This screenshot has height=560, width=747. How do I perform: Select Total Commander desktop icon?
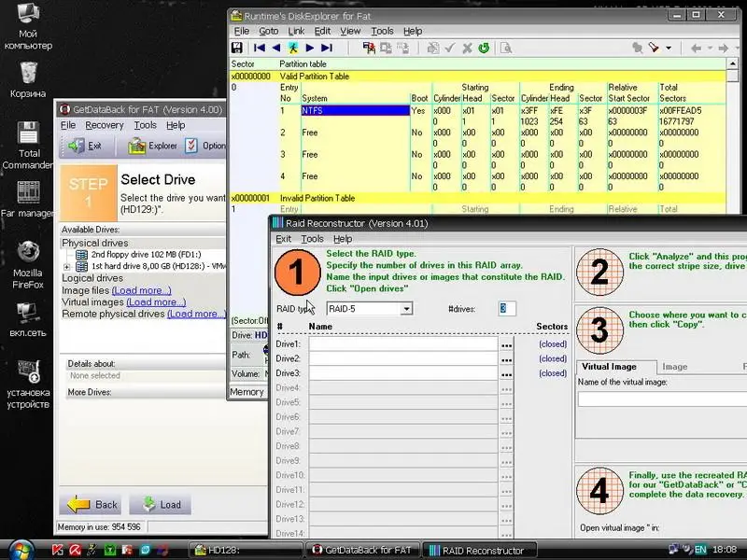click(x=28, y=146)
